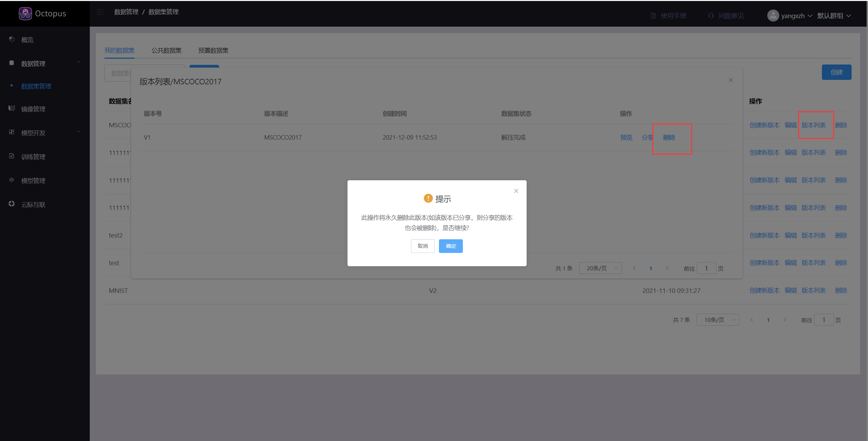Viewport: 868px width, 441px height.
Task: Open 镜像管理 in the sidebar
Action: click(x=33, y=109)
